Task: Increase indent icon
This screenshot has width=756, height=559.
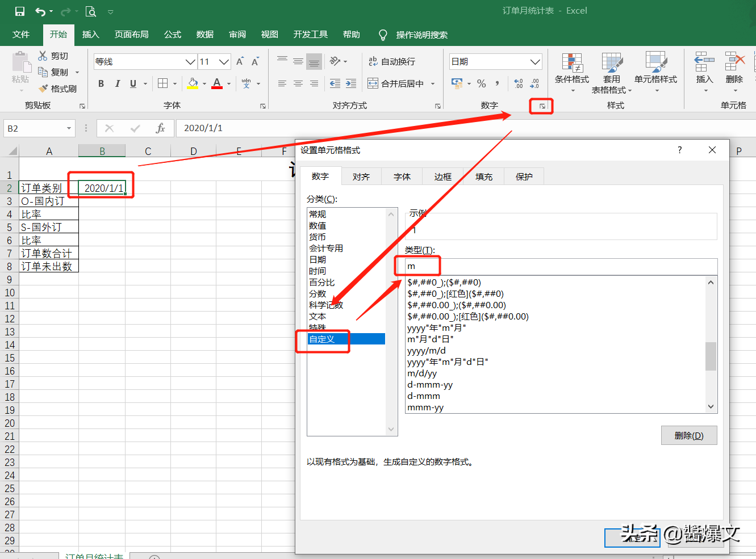Action: pyautogui.click(x=351, y=83)
